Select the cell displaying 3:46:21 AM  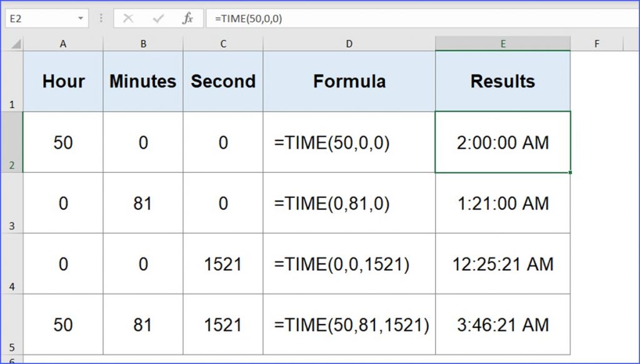pyautogui.click(x=503, y=325)
